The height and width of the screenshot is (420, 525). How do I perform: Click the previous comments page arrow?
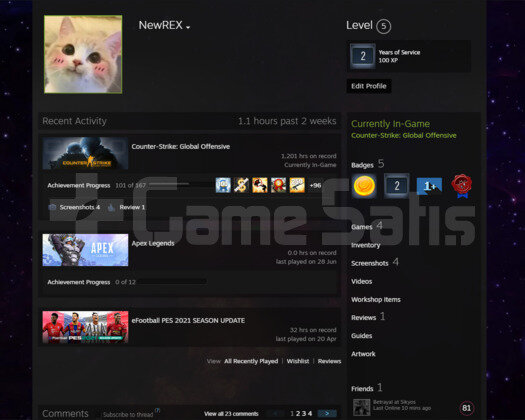[276, 414]
